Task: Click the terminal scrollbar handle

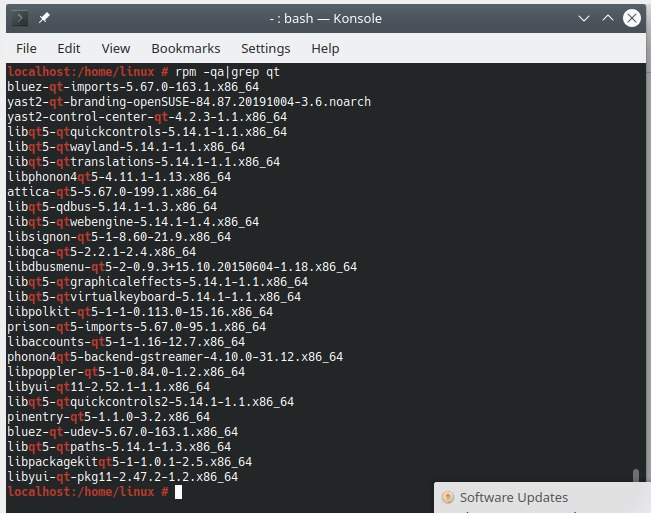Action: point(635,476)
